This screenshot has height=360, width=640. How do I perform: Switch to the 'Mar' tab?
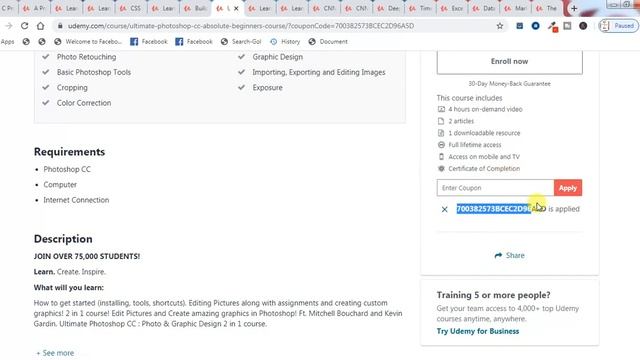517,8
